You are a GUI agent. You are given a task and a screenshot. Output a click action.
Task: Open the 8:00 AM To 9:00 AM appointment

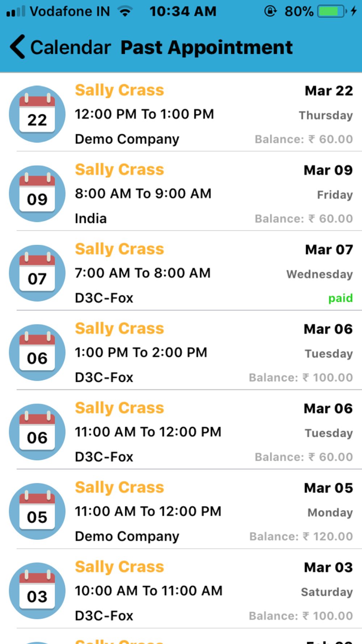click(143, 194)
